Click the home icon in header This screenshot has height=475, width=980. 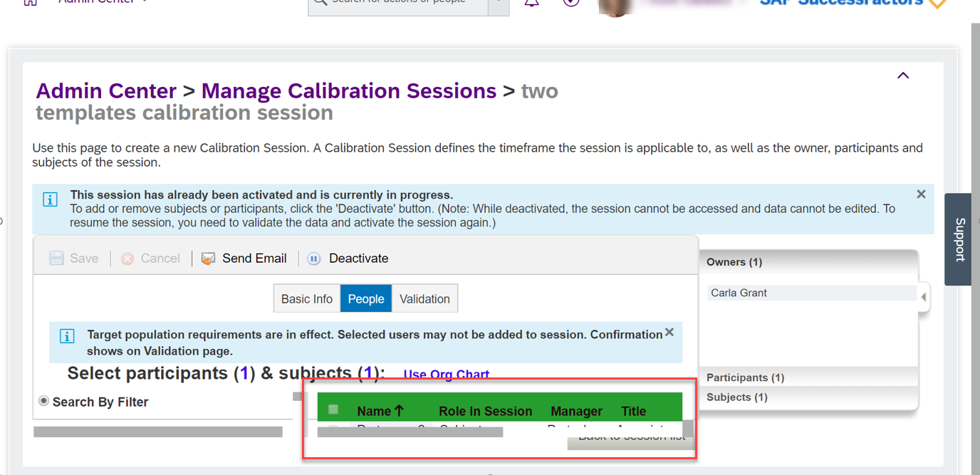click(30, 3)
